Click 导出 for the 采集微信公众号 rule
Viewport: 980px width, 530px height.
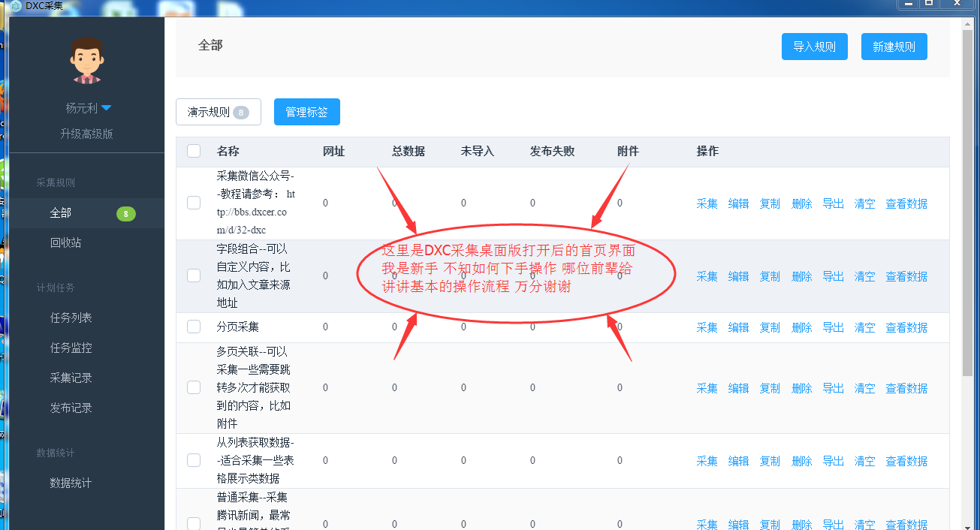(834, 203)
